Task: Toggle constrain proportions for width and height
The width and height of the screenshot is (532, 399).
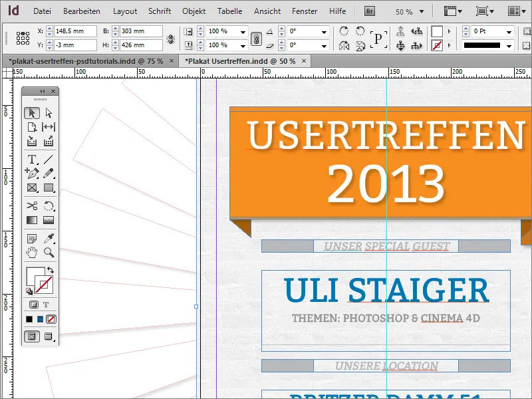Action: [x=171, y=39]
